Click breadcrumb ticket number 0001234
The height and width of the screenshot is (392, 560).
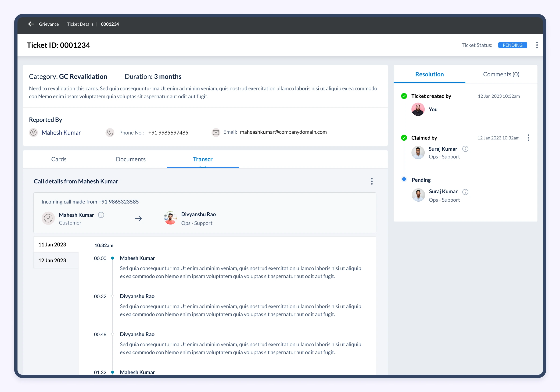110,24
